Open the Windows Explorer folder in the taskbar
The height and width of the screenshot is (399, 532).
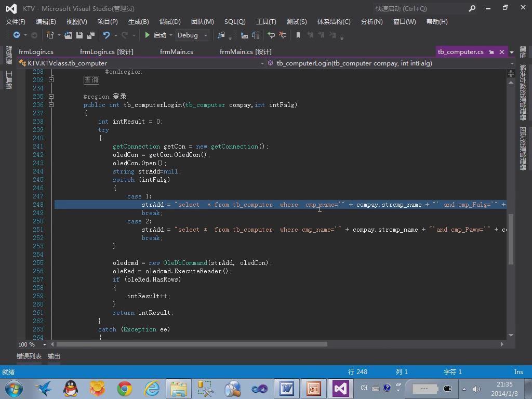pos(179,389)
